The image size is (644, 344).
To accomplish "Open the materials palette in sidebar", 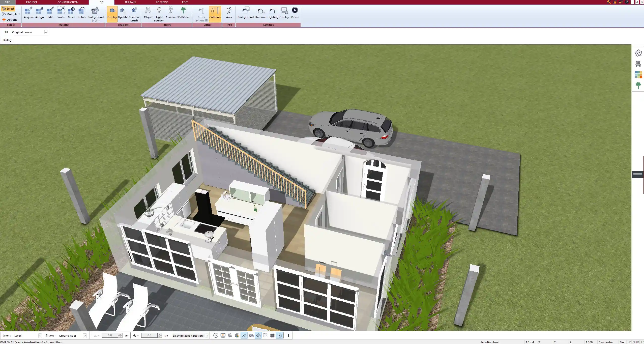I will pos(638,75).
